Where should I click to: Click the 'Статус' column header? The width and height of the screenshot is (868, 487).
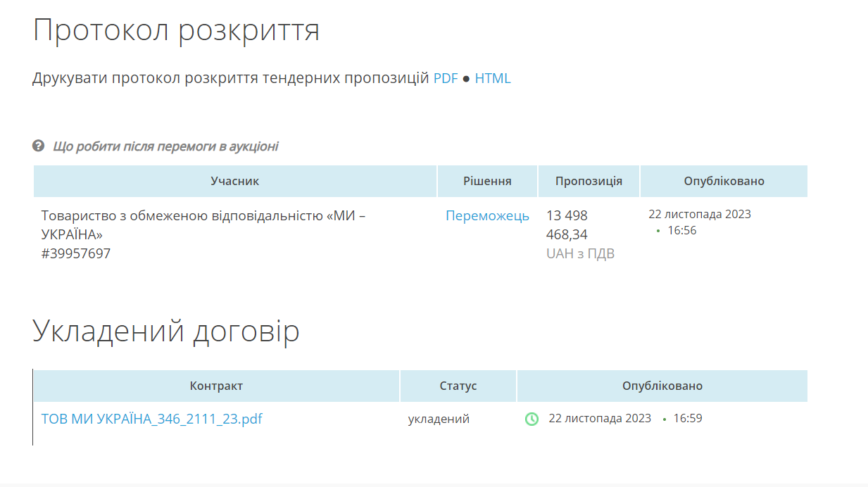click(458, 386)
